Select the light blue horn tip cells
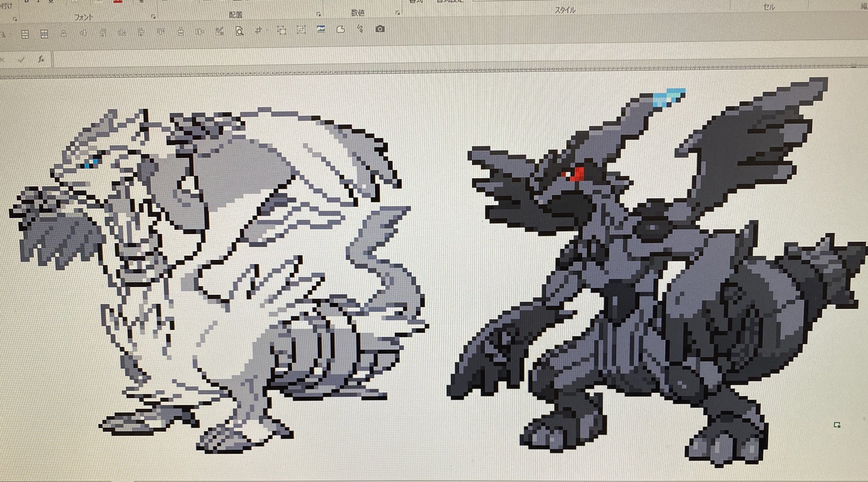The image size is (868, 482). (670, 97)
